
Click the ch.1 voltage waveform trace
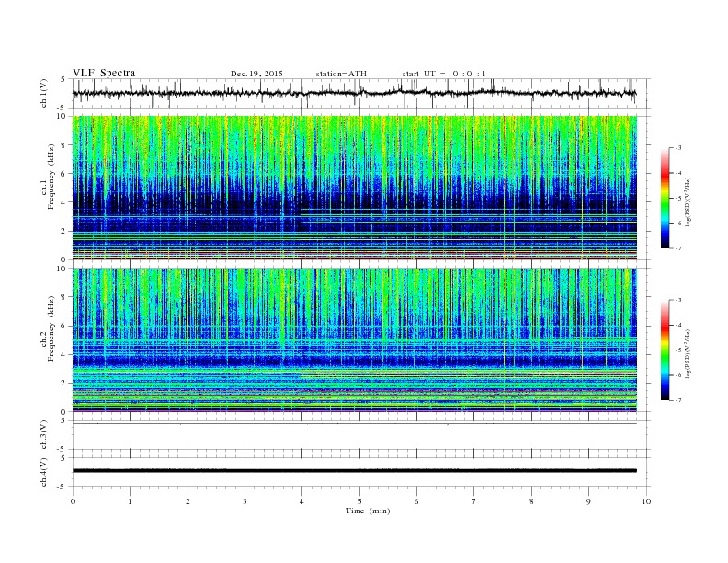pos(354,93)
